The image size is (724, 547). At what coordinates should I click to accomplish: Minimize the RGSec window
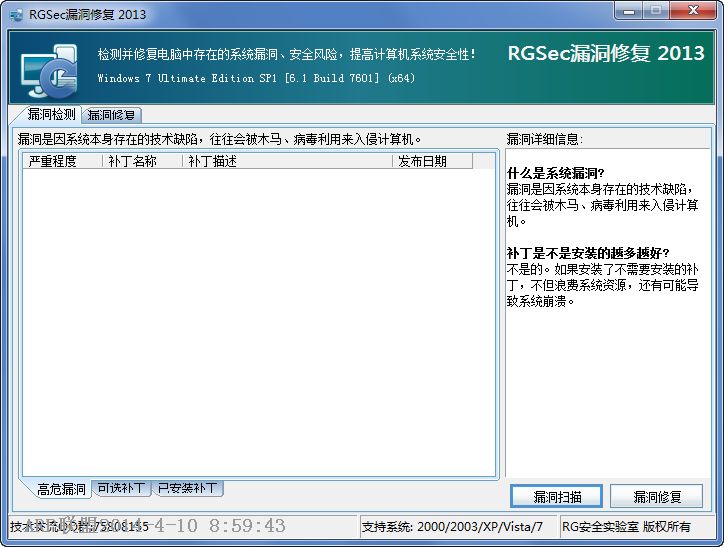pos(629,11)
